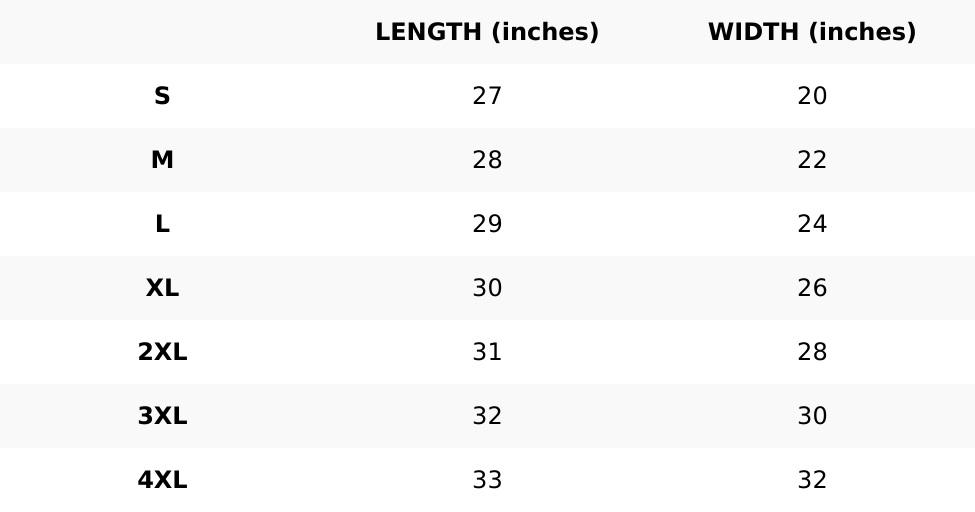Select the 3XL size row label
This screenshot has width=975, height=512.
(x=162, y=416)
